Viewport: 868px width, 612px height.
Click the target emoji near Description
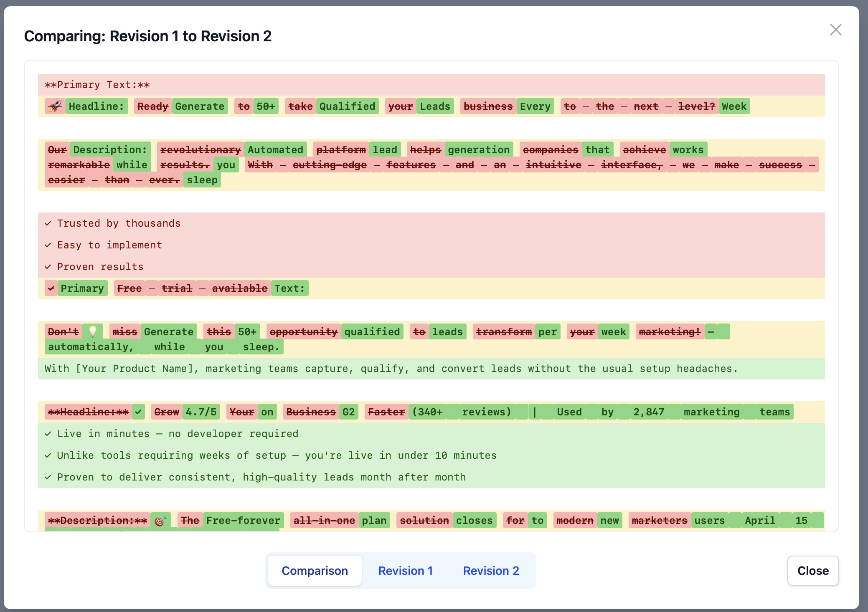(160, 521)
